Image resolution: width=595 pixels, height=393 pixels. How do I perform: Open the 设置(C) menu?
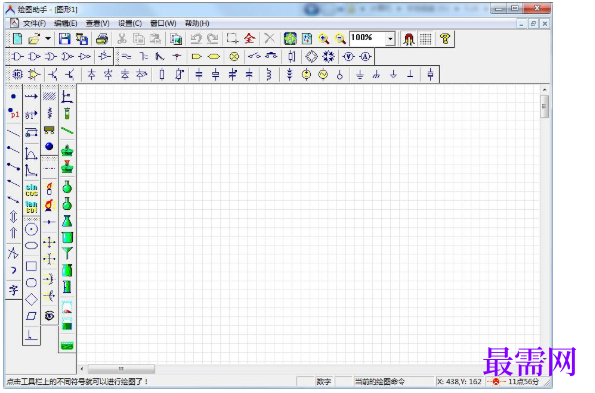130,24
